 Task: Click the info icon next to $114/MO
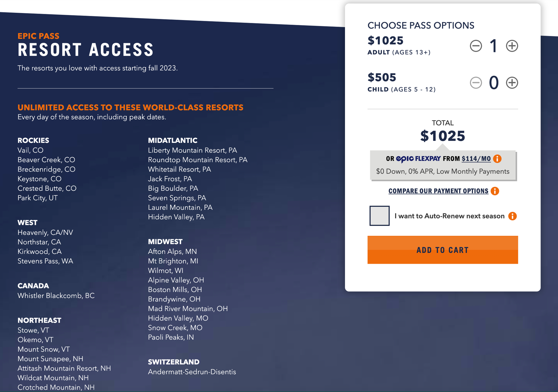pos(497,159)
